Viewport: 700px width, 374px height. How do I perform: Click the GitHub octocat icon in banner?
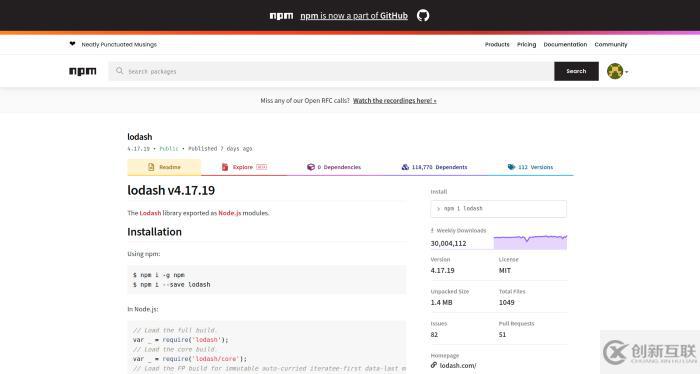423,16
